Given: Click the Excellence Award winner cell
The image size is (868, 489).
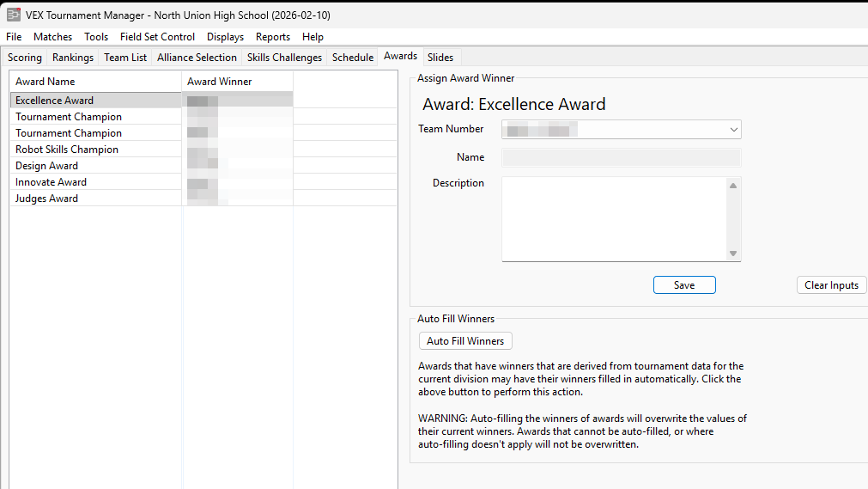Looking at the screenshot, I should click(237, 101).
